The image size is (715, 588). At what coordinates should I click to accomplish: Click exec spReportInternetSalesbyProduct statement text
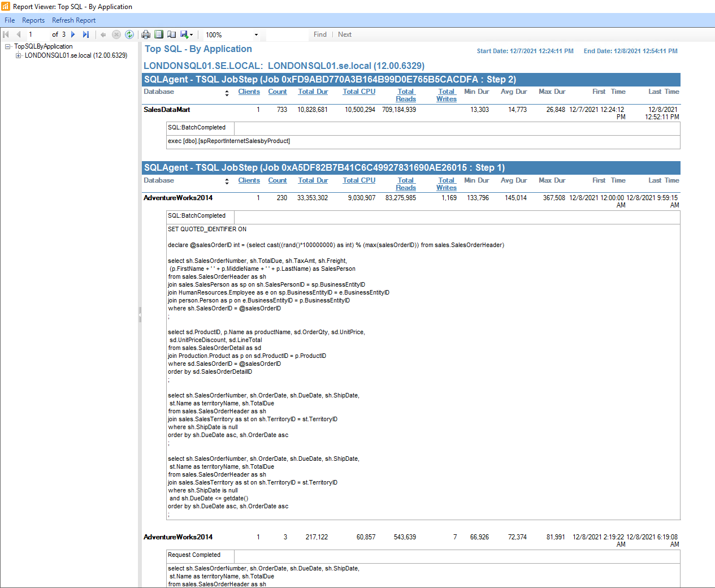(x=229, y=141)
